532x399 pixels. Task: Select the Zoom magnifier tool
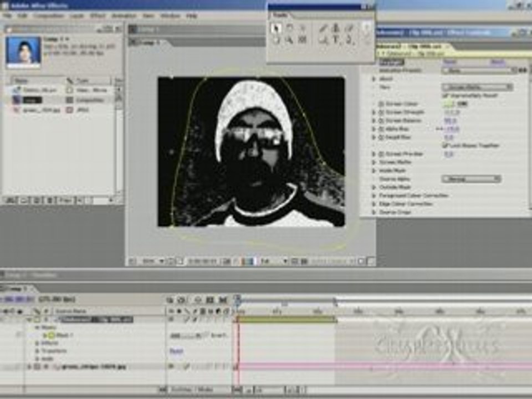pos(289,40)
